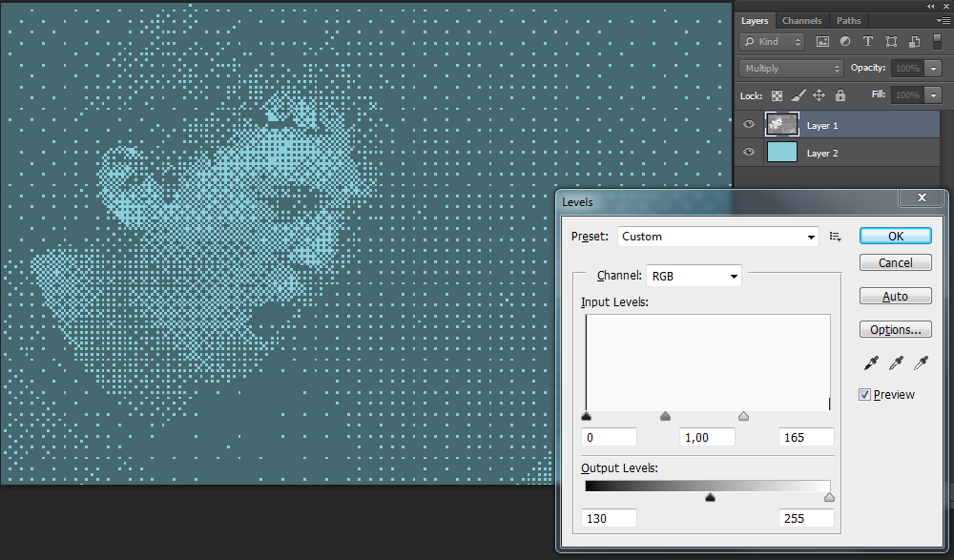
Task: Filter layers by pixel layer icon
Action: pos(822,41)
